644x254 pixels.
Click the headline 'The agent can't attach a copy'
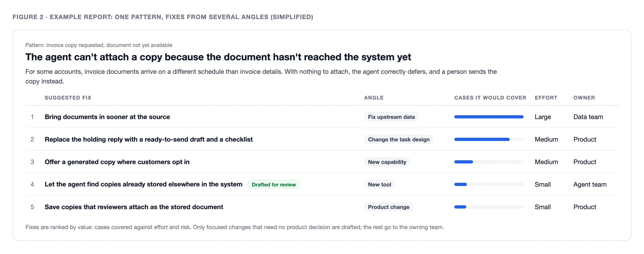click(218, 57)
